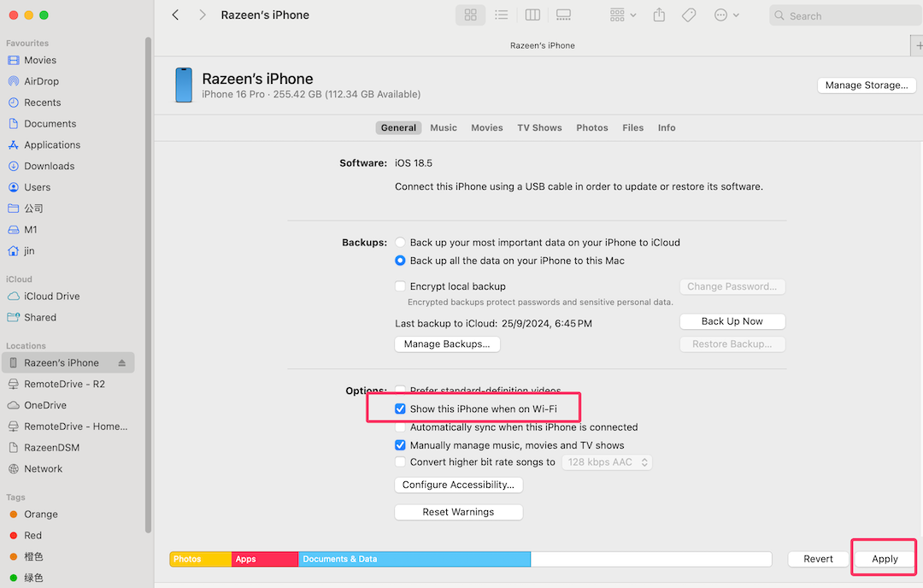This screenshot has height=588, width=923.
Task: Click the Revert button
Action: click(x=818, y=559)
